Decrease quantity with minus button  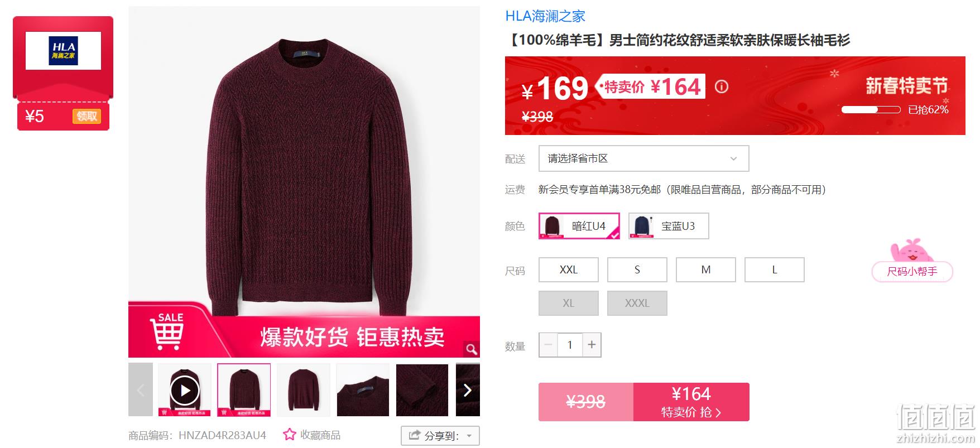(x=548, y=345)
